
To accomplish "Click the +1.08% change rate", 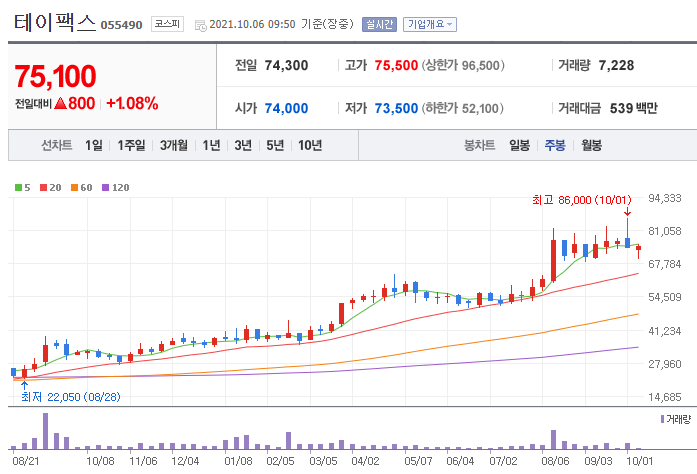I will click(x=132, y=103).
